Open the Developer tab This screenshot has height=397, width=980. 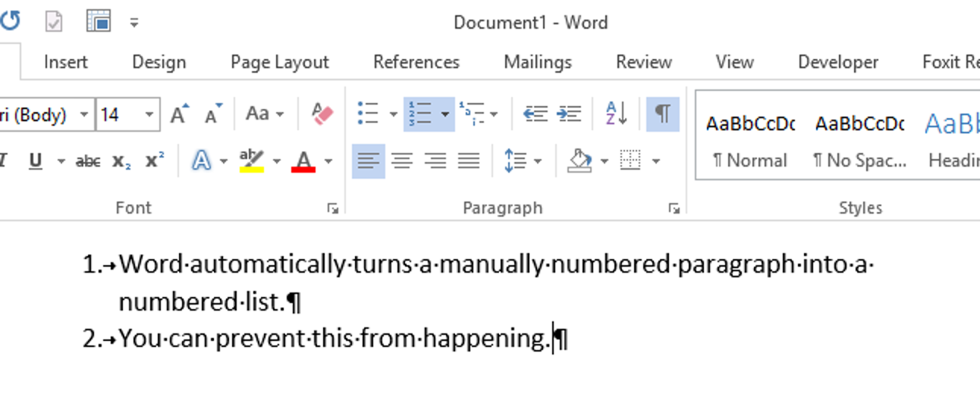click(x=838, y=62)
